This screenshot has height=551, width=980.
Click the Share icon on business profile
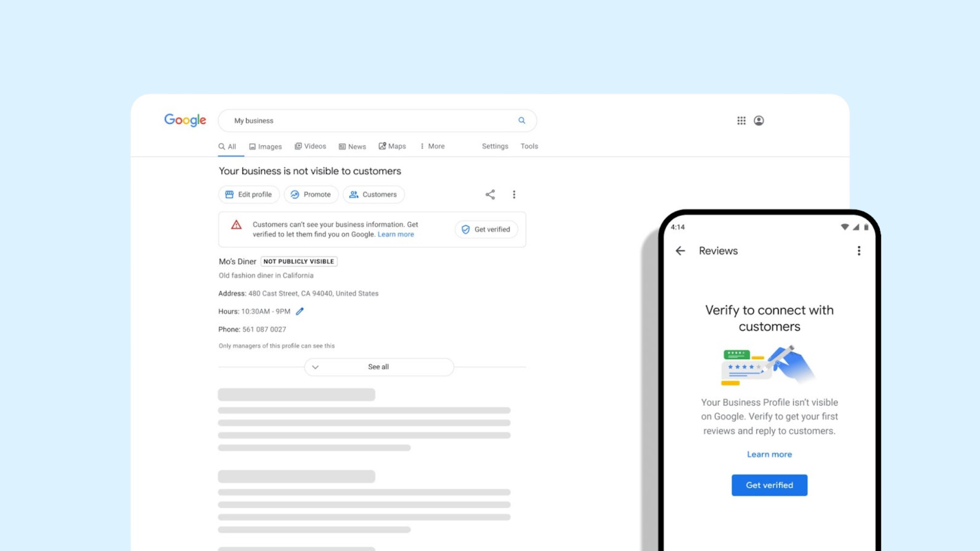pos(490,194)
